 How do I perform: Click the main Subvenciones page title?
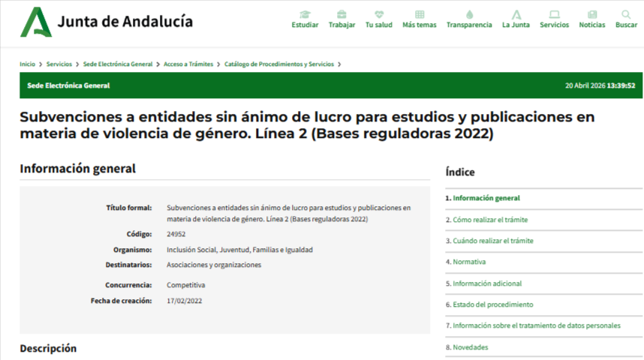307,125
